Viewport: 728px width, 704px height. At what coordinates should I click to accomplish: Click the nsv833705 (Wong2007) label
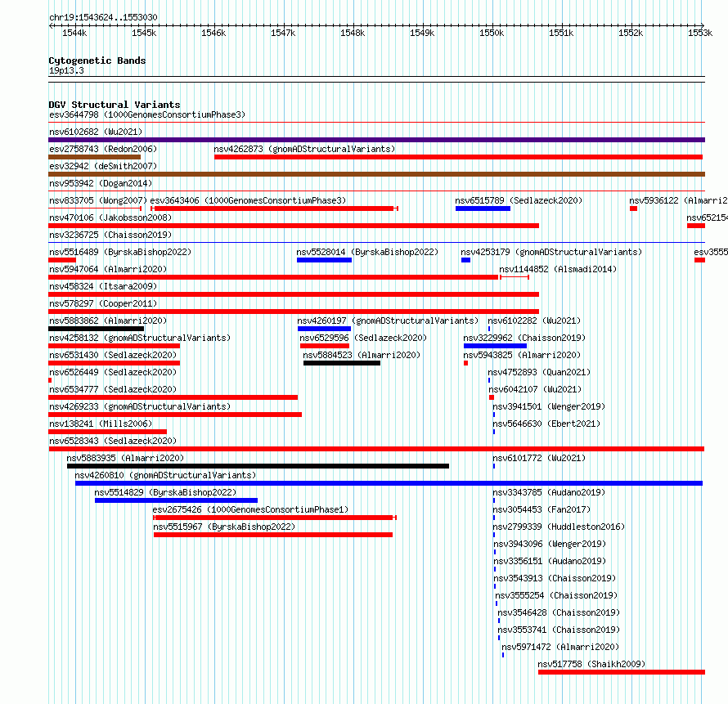(x=98, y=200)
